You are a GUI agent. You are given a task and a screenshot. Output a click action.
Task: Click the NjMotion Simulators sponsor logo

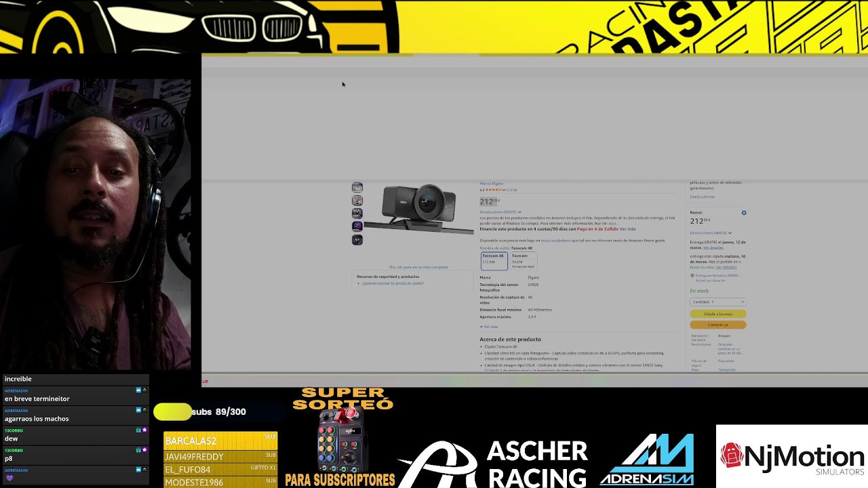[792, 456]
